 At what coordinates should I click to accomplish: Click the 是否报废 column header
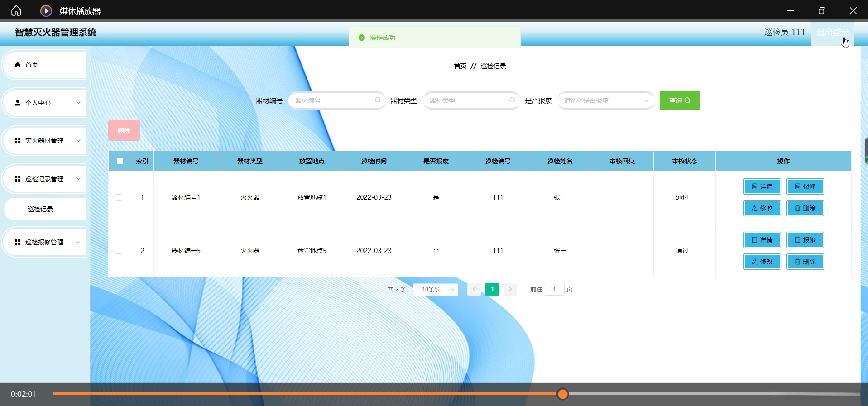tap(436, 161)
